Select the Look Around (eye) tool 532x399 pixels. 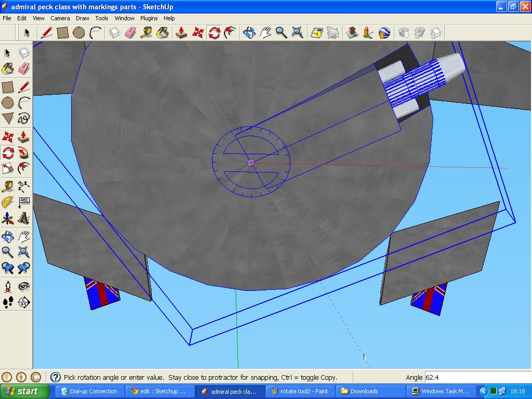click(x=24, y=285)
